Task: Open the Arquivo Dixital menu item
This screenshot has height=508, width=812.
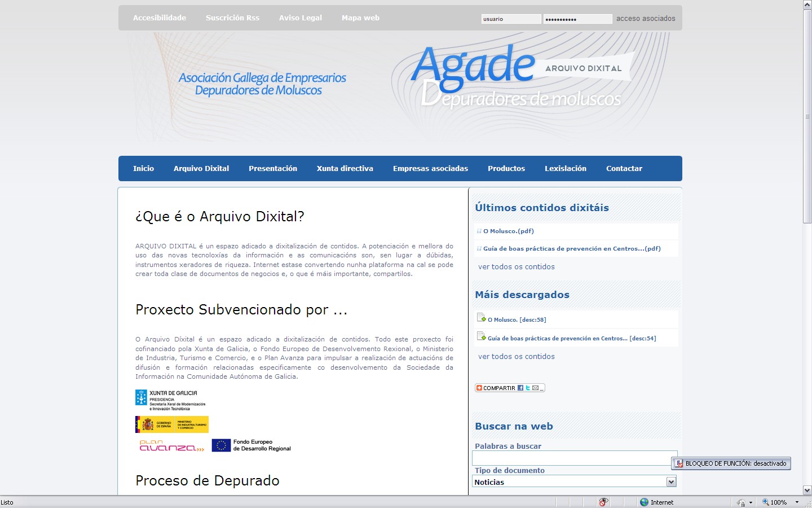Action: [201, 168]
